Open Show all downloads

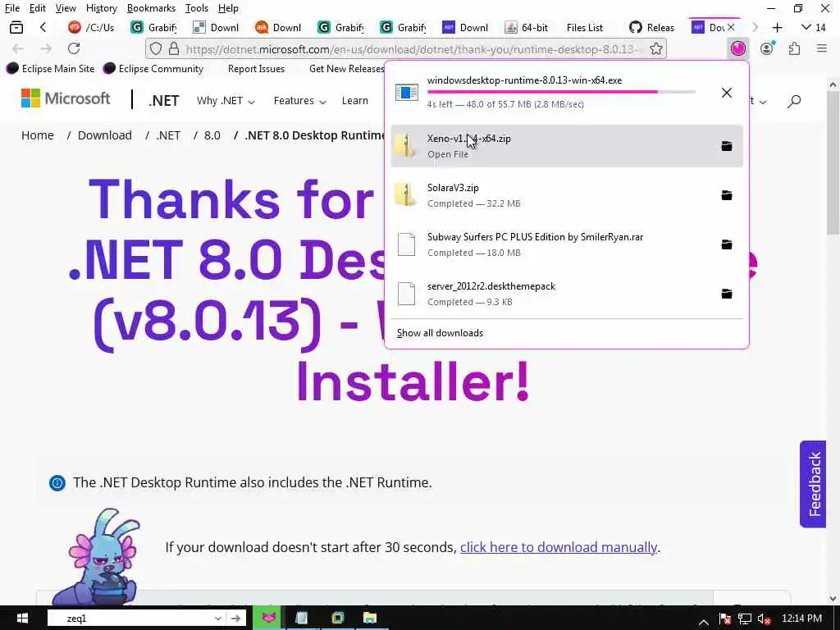(x=440, y=333)
